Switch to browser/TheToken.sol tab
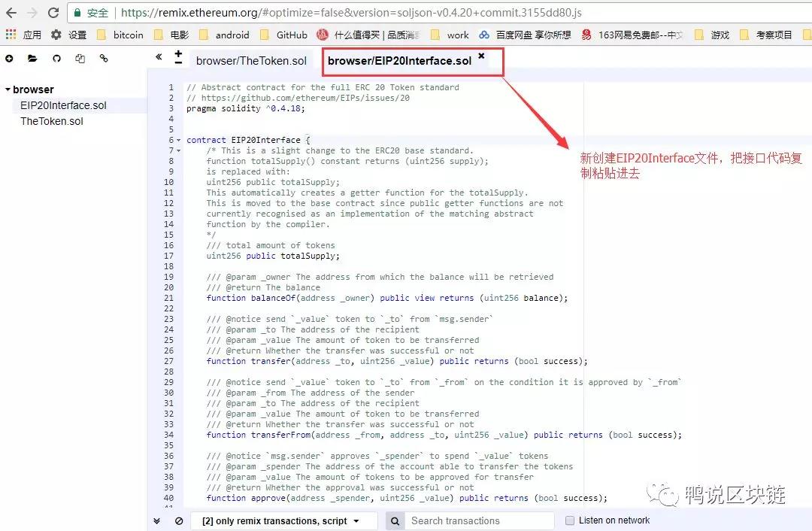The width and height of the screenshot is (812, 531). point(251,61)
